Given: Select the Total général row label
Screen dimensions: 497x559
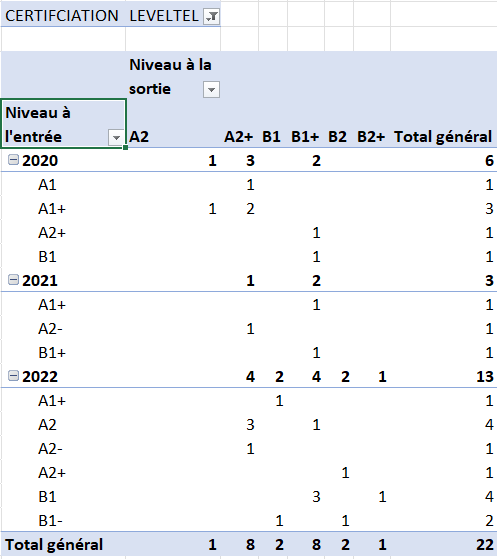Looking at the screenshot, I should tap(54, 545).
